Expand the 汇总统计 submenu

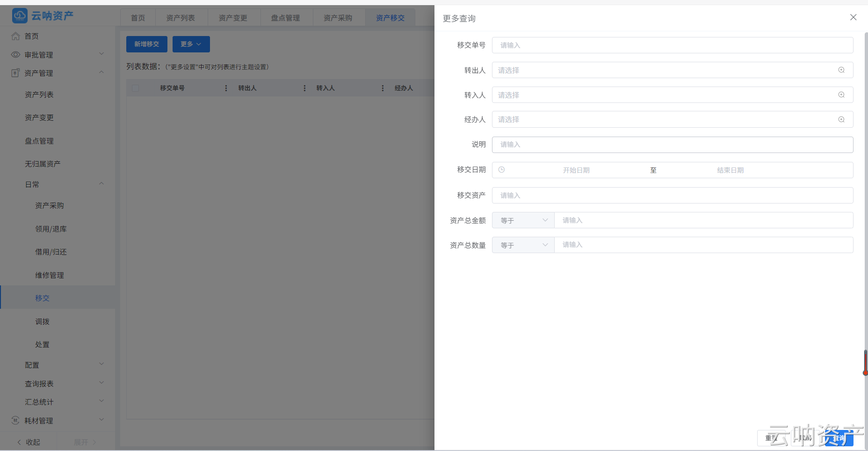click(x=101, y=401)
